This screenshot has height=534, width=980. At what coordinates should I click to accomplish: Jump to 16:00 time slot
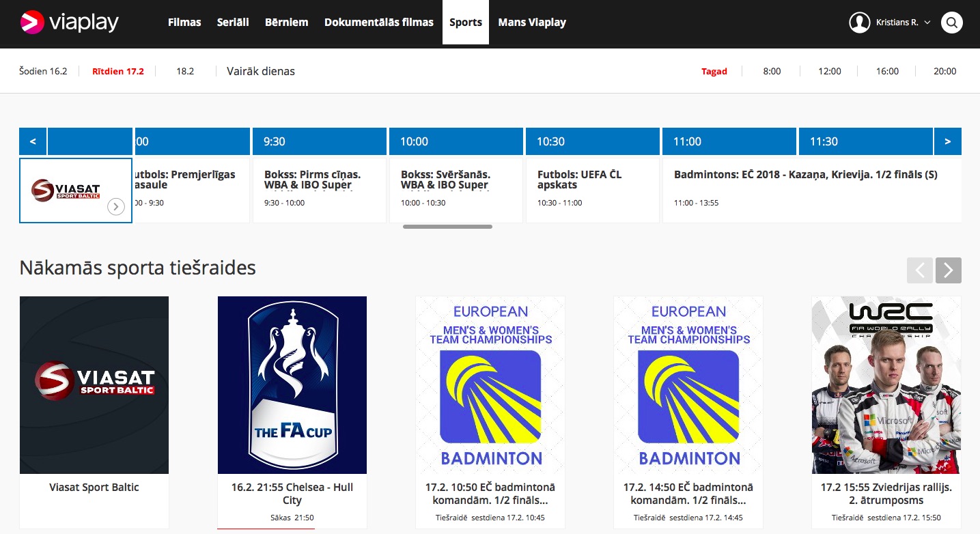888,71
